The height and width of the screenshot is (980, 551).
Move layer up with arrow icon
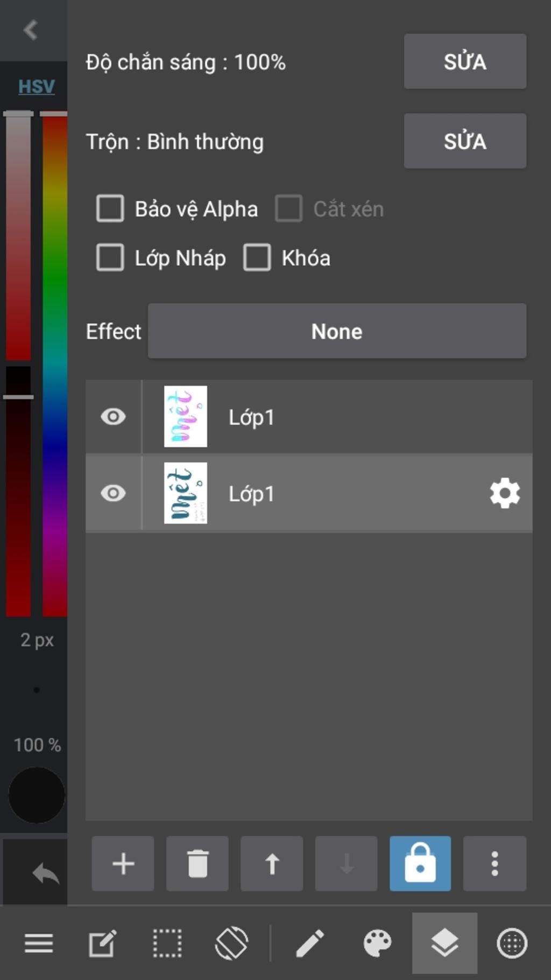[x=272, y=863]
